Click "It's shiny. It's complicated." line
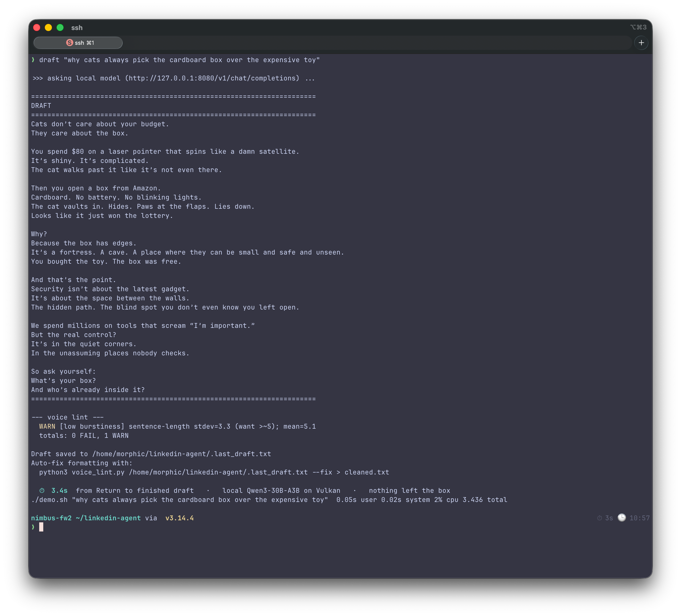Viewport: 681px width, 616px height. click(90, 161)
